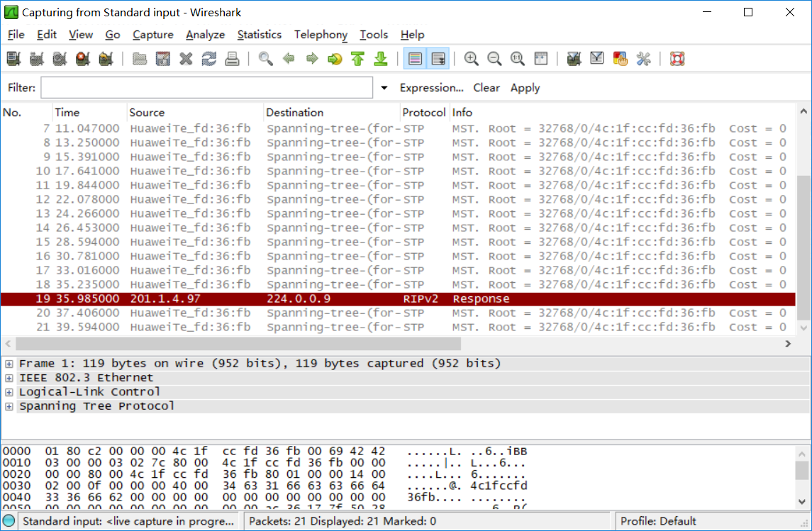Expand the Logical-Link Control node
Viewport: 812px width, 531px height.
point(9,392)
